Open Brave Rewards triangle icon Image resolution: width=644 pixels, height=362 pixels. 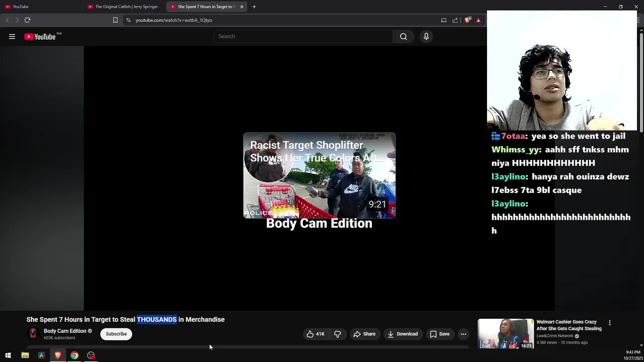pyautogui.click(x=478, y=20)
